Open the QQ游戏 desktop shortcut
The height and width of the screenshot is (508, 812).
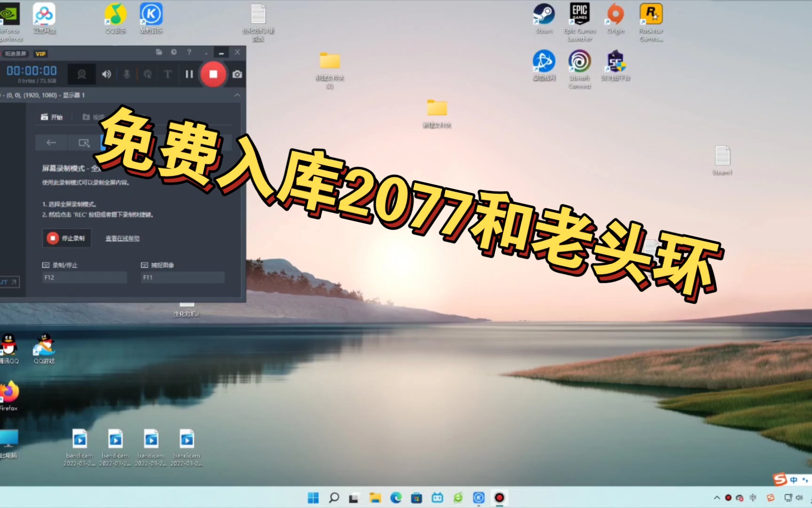[44, 349]
